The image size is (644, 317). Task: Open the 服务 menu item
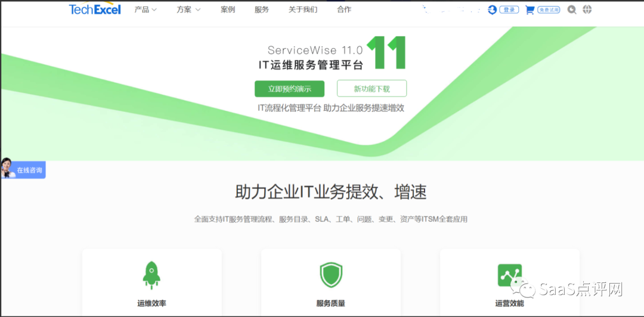pos(262,10)
